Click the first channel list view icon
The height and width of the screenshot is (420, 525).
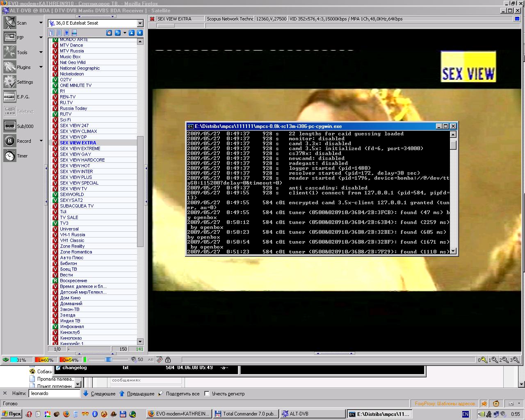point(52,33)
